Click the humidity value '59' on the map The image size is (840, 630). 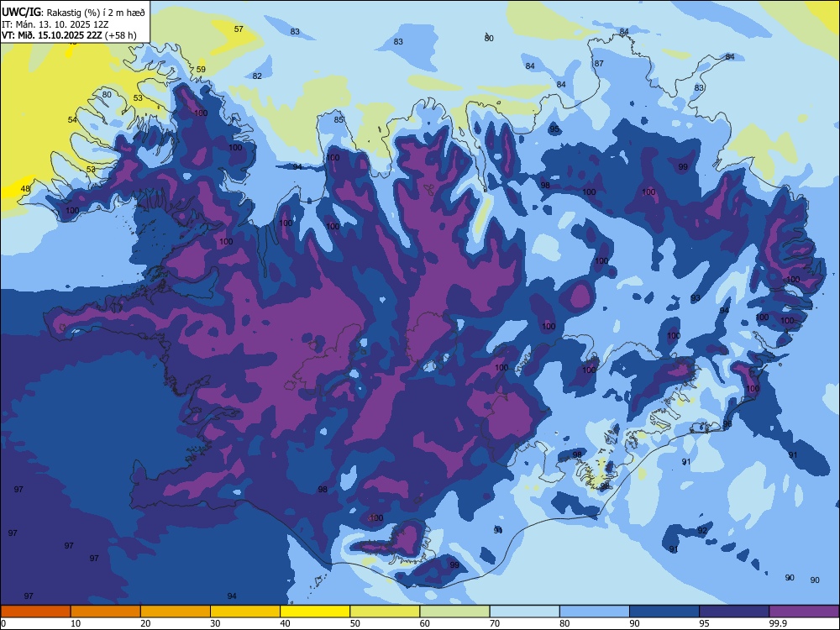[x=201, y=69]
